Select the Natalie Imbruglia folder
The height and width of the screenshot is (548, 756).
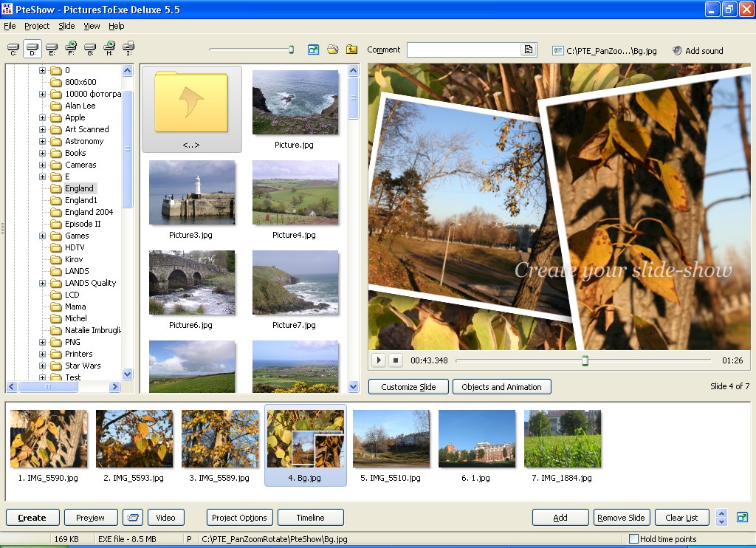92,330
